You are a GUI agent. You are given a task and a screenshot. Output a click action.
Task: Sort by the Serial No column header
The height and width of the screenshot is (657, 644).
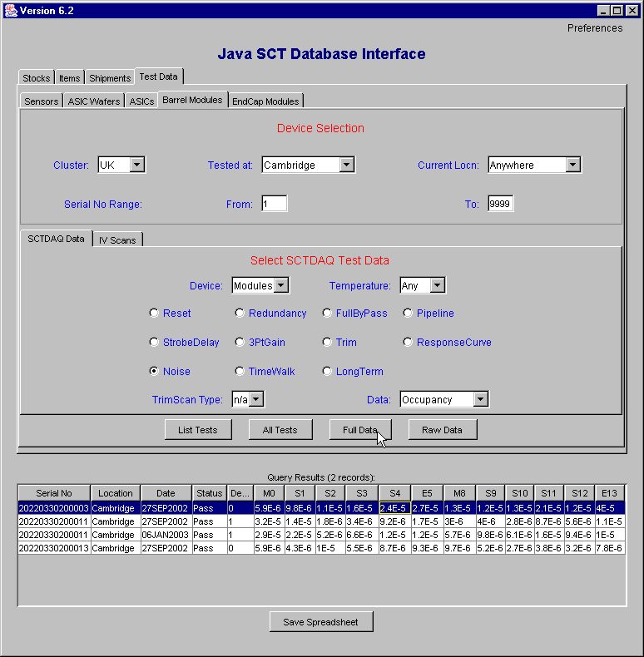(54, 492)
